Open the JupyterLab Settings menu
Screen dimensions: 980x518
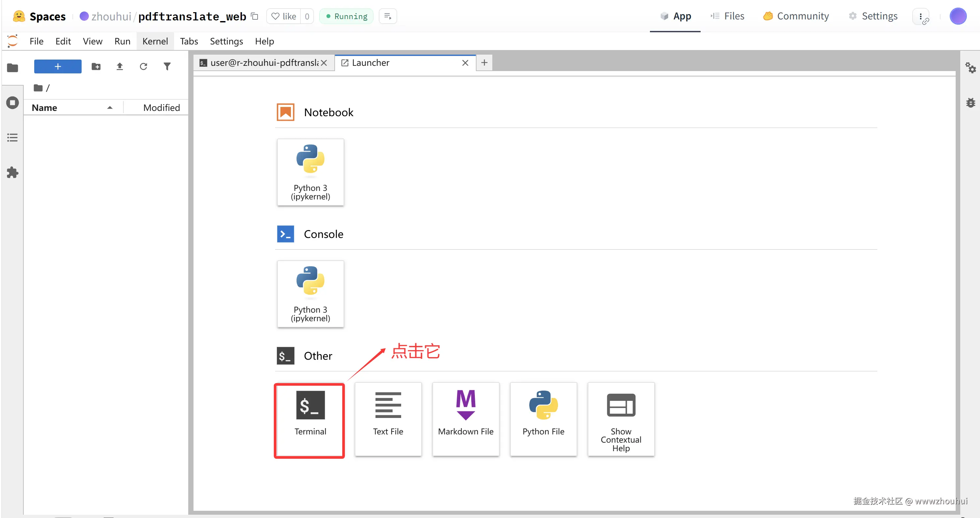click(x=226, y=41)
